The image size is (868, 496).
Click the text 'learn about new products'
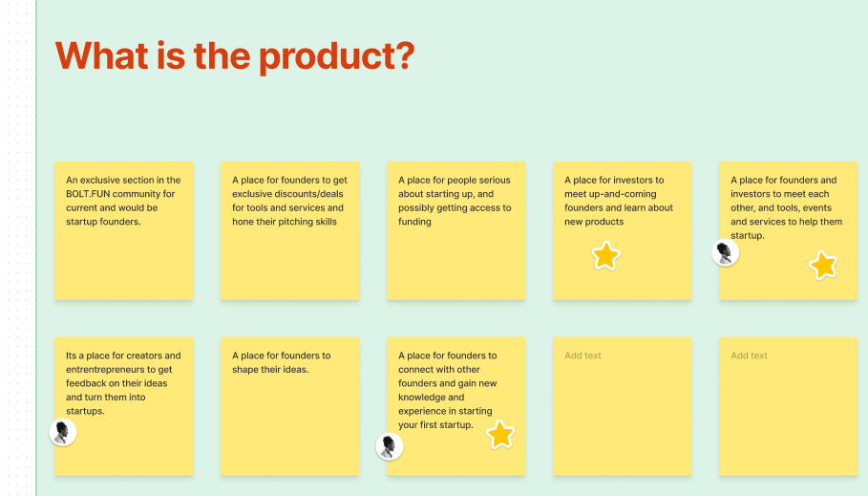click(x=619, y=214)
